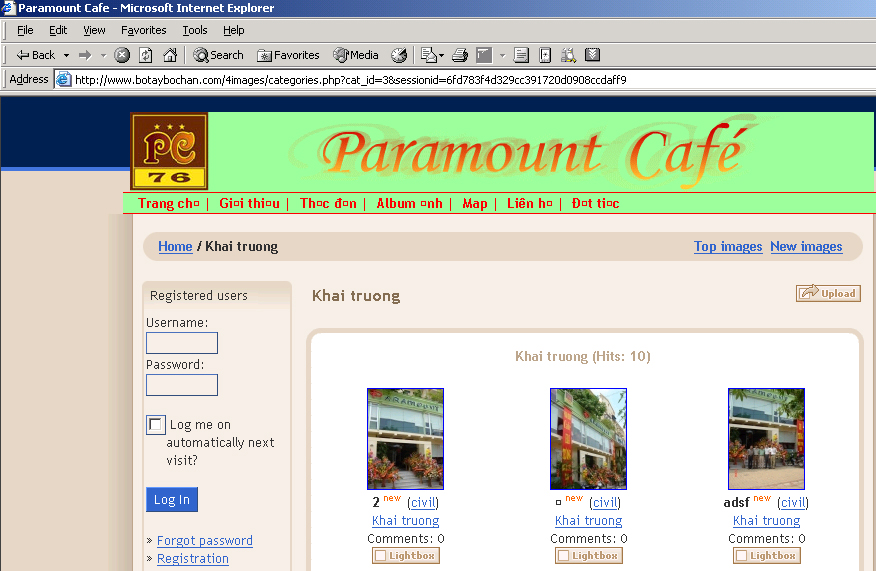Open the Liên hệ navigation link
The height and width of the screenshot is (571, 876).
click(530, 203)
